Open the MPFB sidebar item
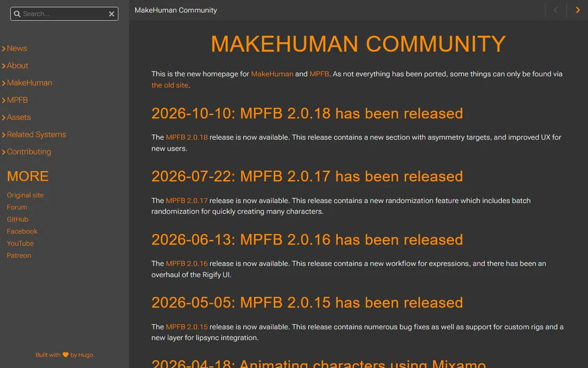 click(x=17, y=100)
